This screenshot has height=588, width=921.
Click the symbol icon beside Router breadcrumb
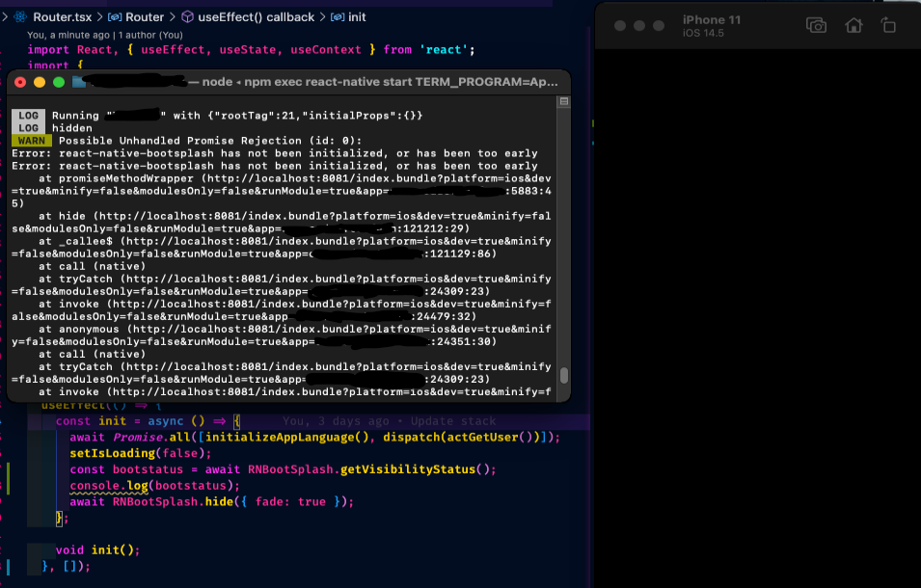coord(114,17)
